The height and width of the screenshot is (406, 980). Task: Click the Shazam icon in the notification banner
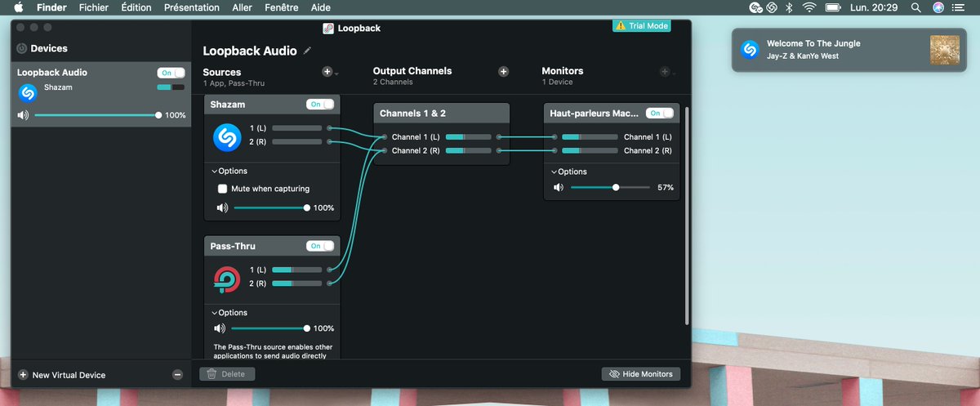750,49
